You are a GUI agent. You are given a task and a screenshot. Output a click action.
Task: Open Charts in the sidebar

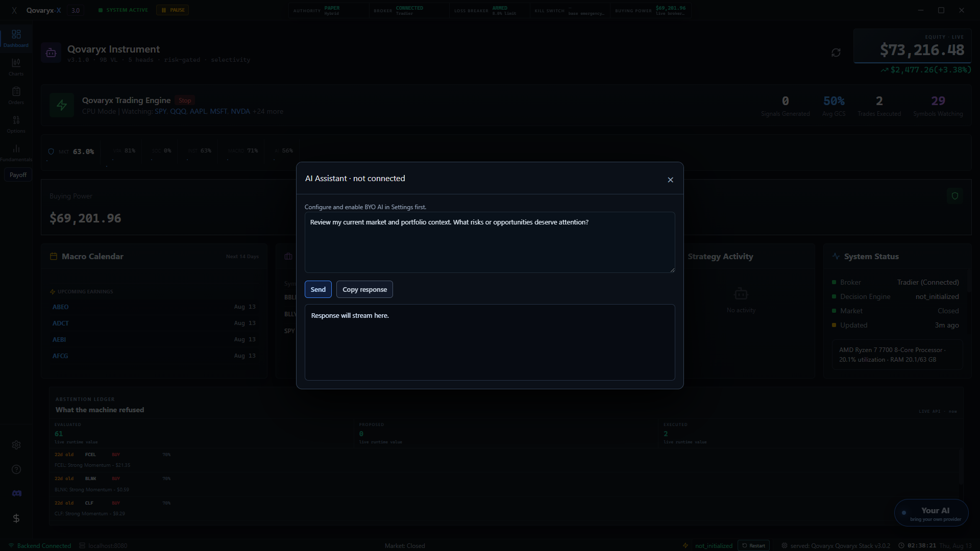coord(16,67)
